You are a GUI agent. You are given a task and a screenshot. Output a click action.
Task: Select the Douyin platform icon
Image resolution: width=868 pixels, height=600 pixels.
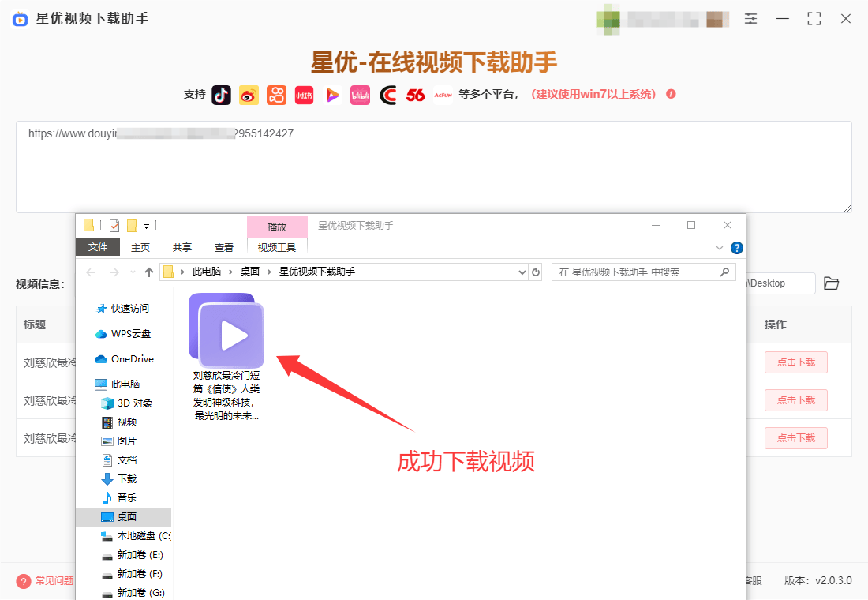pos(222,94)
